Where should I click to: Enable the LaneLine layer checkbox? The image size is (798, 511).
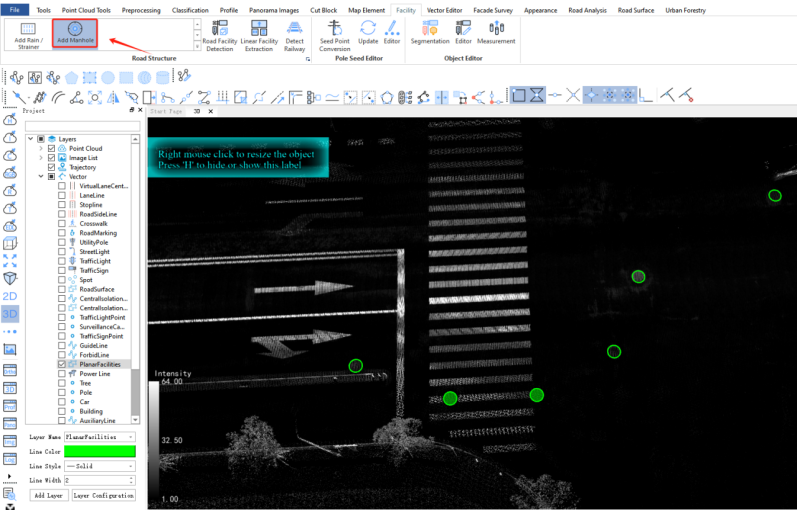pos(62,195)
